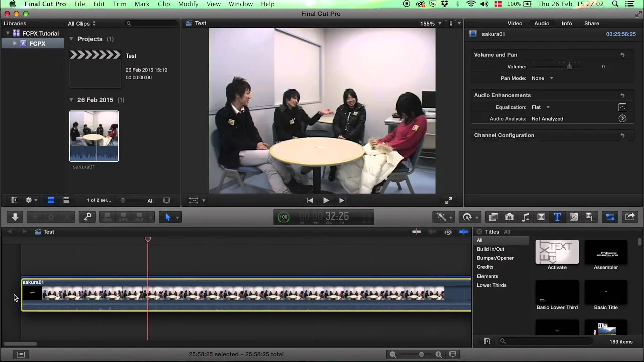Zoom in the timeline magnifier
644x362 pixels.
[439, 354]
